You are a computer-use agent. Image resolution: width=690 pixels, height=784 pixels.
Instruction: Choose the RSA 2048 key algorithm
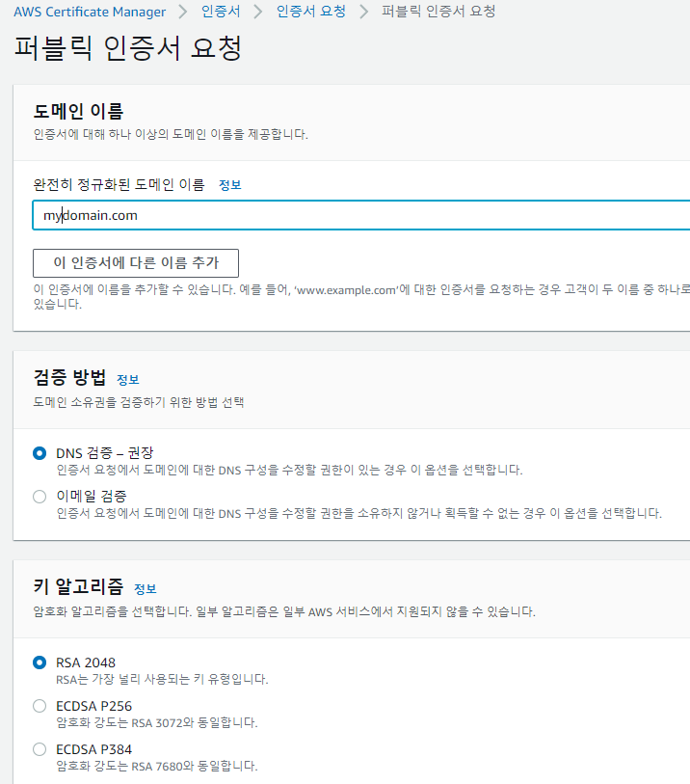(40, 662)
